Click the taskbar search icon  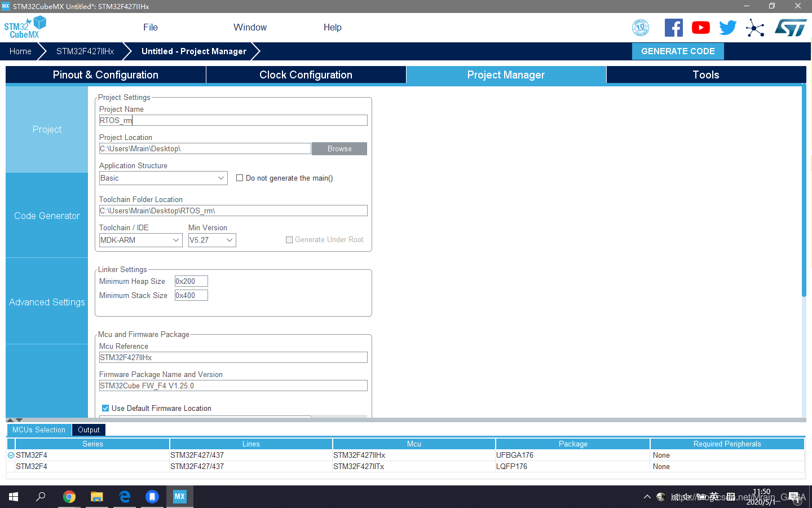pos(41,497)
